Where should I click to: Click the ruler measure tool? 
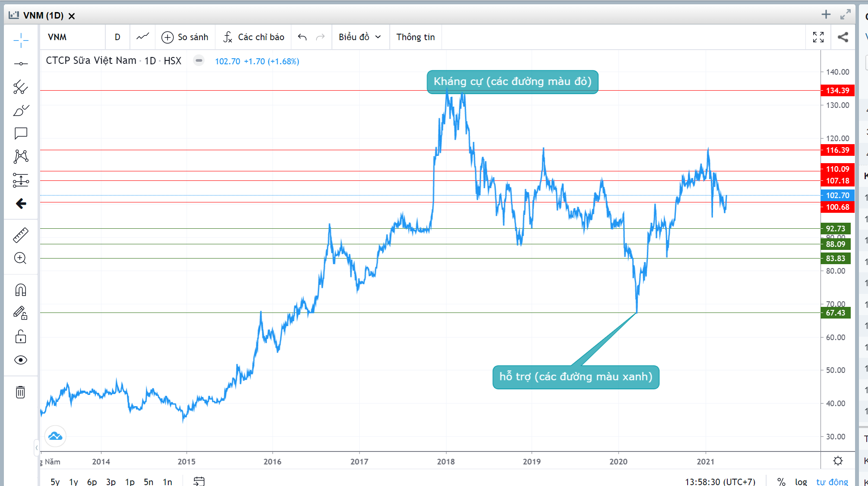[x=21, y=235]
